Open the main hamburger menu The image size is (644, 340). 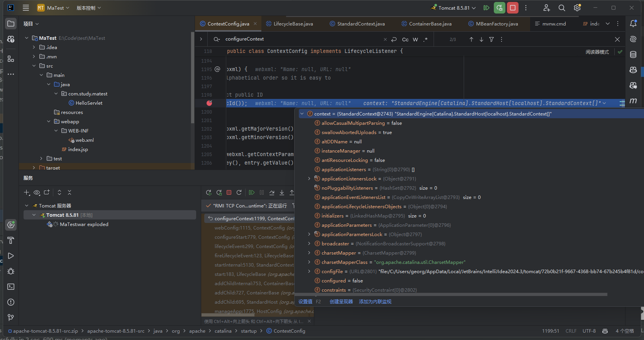click(26, 8)
